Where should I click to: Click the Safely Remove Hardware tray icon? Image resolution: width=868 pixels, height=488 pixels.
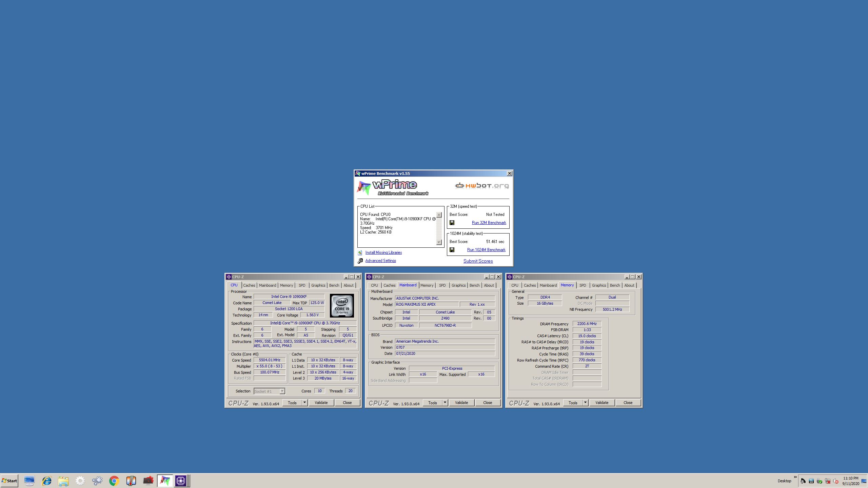pos(819,481)
